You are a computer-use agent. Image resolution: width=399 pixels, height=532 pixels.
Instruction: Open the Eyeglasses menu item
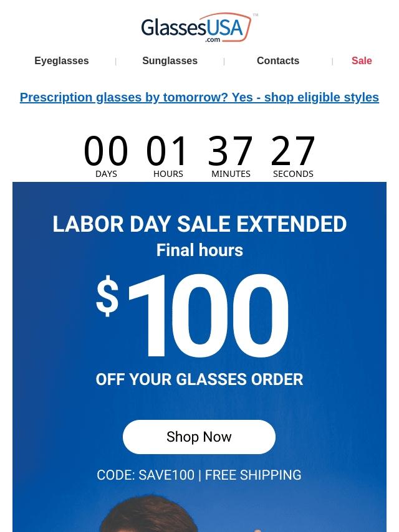(x=62, y=60)
